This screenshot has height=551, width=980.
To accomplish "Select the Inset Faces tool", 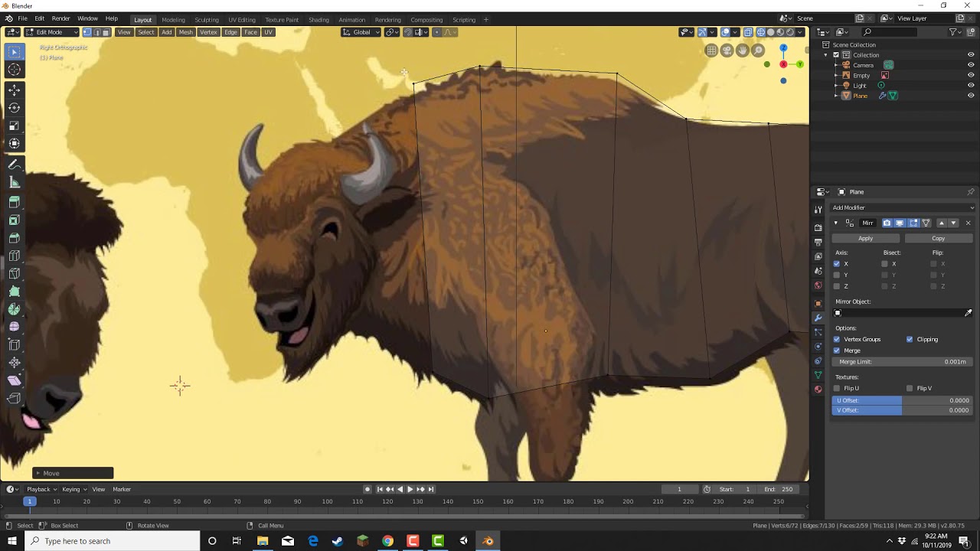I will 14,220.
